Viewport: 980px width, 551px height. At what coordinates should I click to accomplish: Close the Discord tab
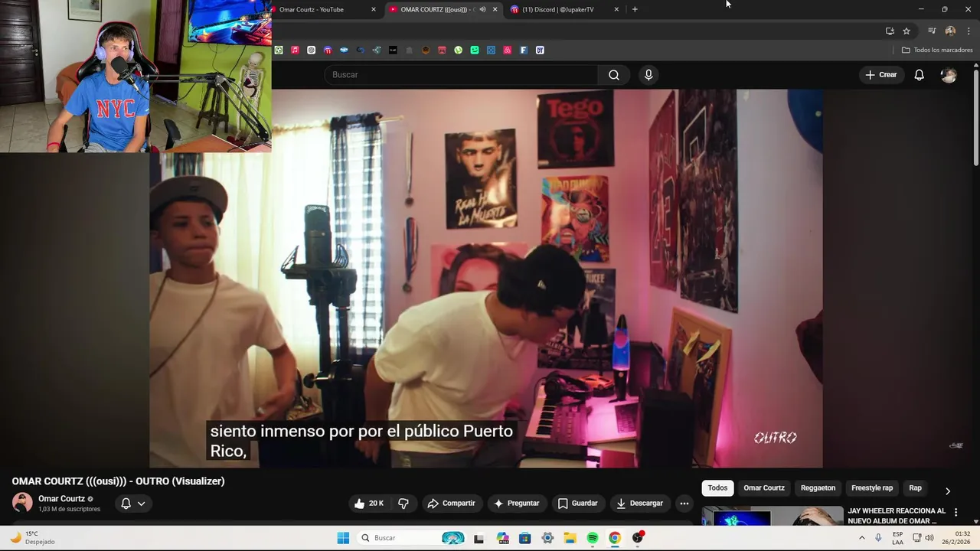click(x=616, y=9)
